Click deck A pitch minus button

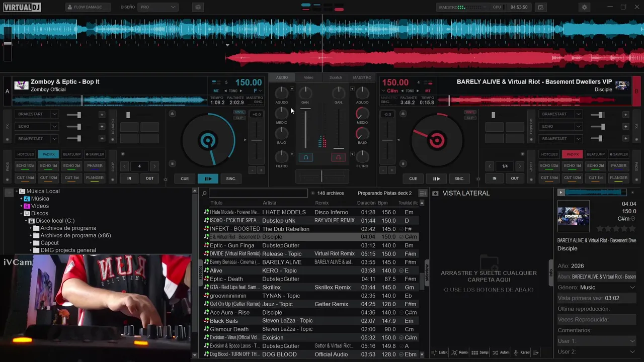252,170
